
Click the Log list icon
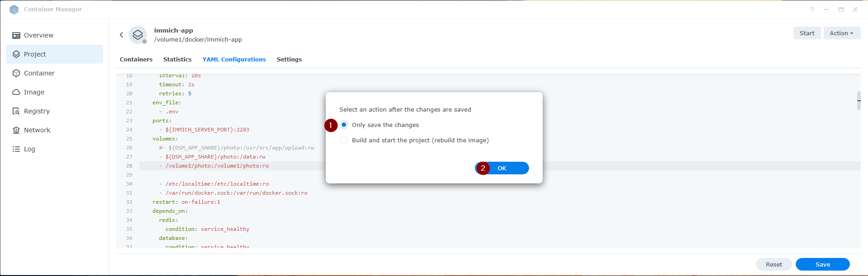(16, 149)
